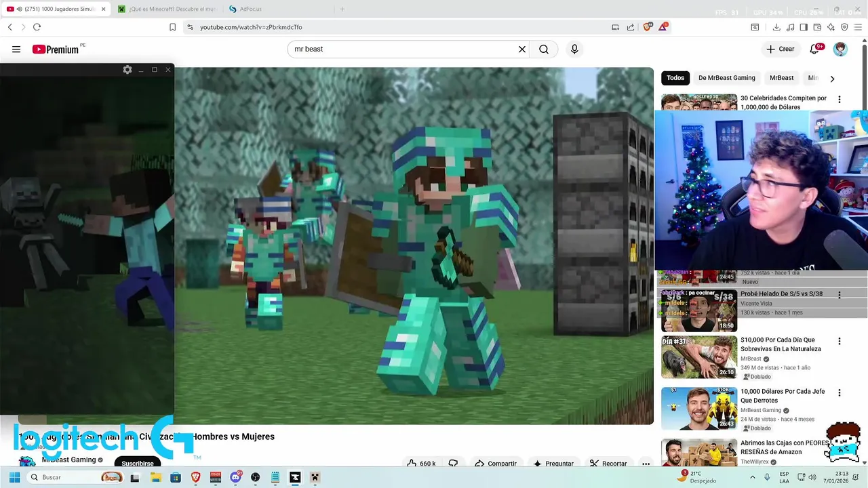
Task: Click the Preguntar button
Action: pos(553,464)
